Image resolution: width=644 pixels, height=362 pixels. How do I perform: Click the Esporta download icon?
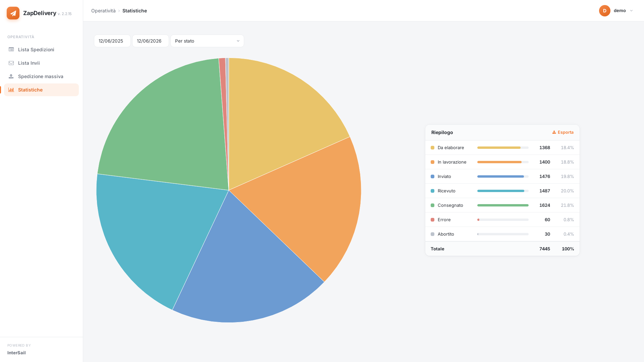coord(554,132)
